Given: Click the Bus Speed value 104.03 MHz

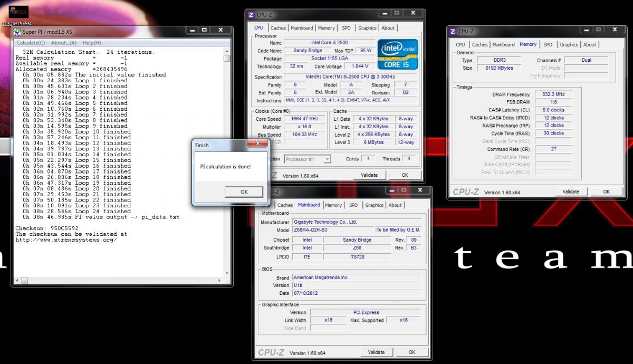Looking at the screenshot, I should coord(304,135).
